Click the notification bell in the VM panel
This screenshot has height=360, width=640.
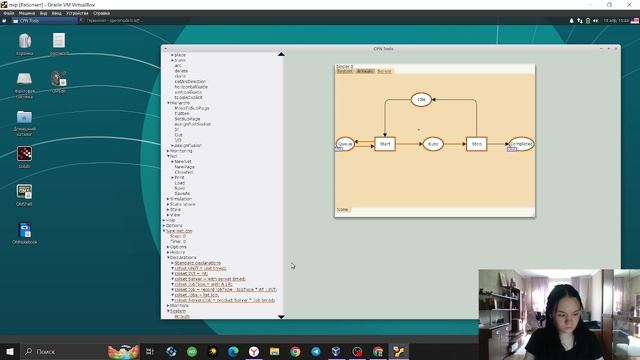tap(571, 20)
